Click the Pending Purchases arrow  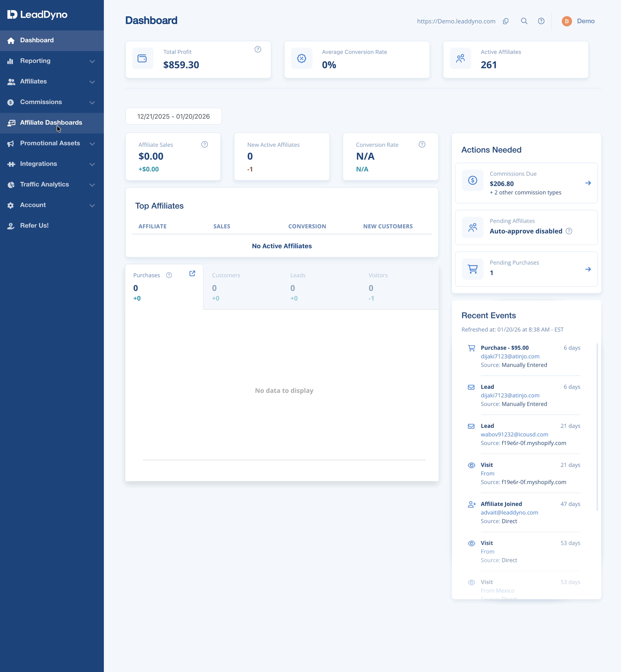click(x=588, y=269)
